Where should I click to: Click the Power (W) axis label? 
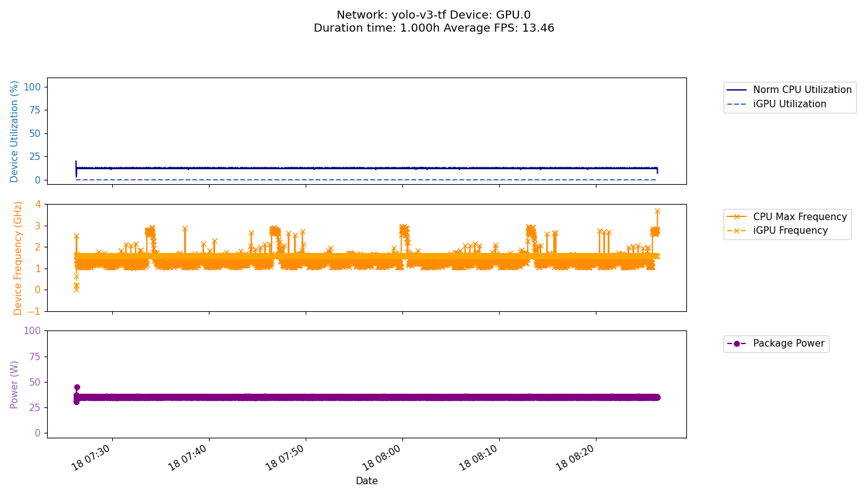pyautogui.click(x=15, y=384)
